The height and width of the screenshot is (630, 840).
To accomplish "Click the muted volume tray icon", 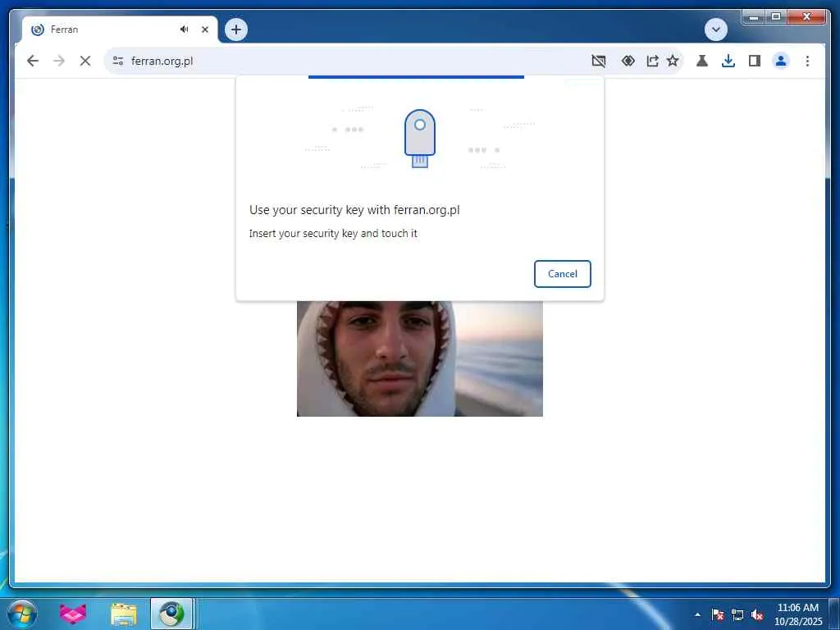I will point(757,614).
